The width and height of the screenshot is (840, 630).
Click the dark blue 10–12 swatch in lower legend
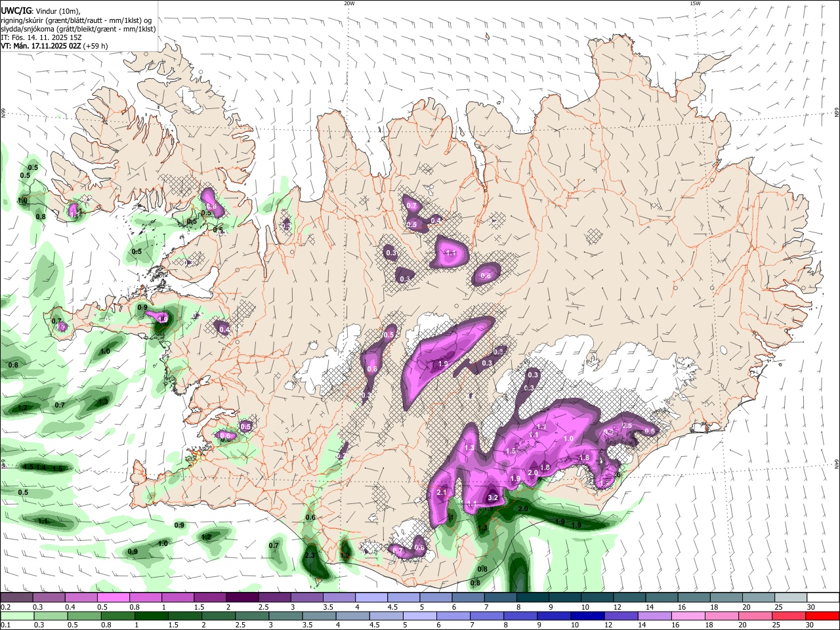point(587,616)
